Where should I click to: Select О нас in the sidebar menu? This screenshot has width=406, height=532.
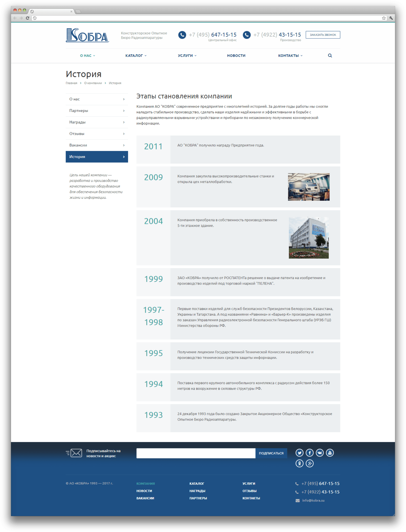pos(97,99)
